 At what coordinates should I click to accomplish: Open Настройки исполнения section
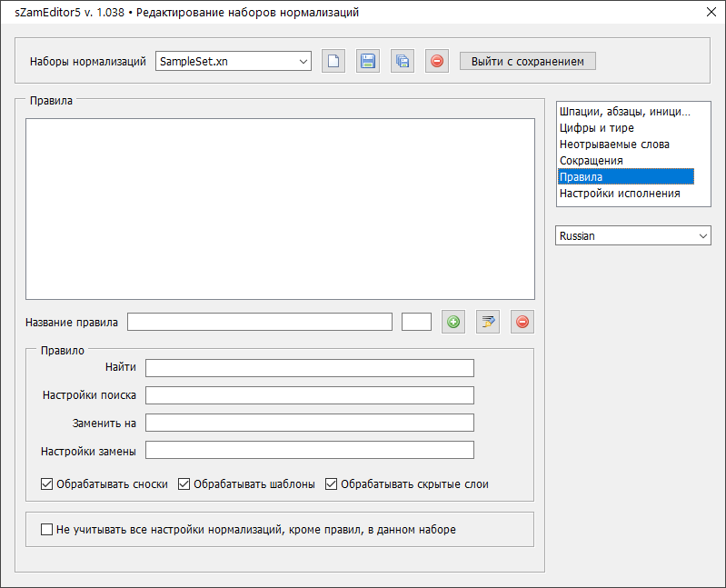[x=620, y=194]
